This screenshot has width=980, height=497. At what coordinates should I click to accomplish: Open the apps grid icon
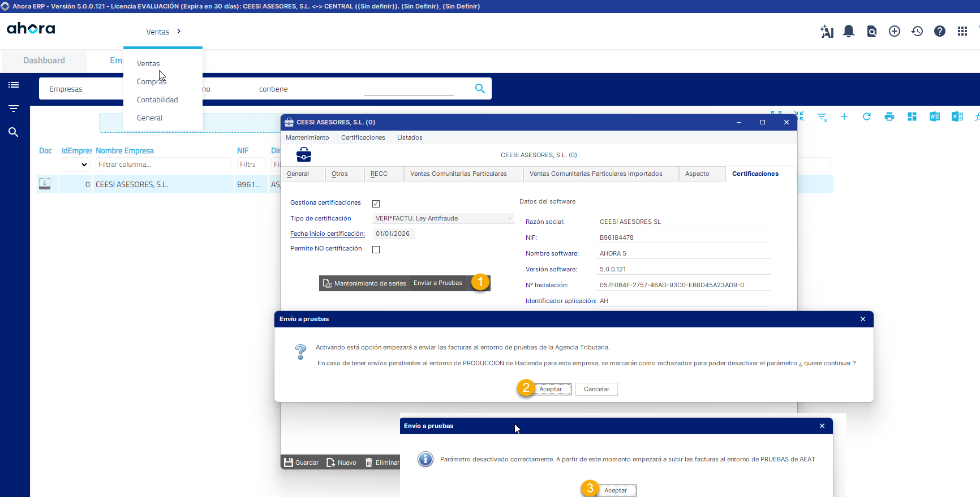[x=962, y=31]
